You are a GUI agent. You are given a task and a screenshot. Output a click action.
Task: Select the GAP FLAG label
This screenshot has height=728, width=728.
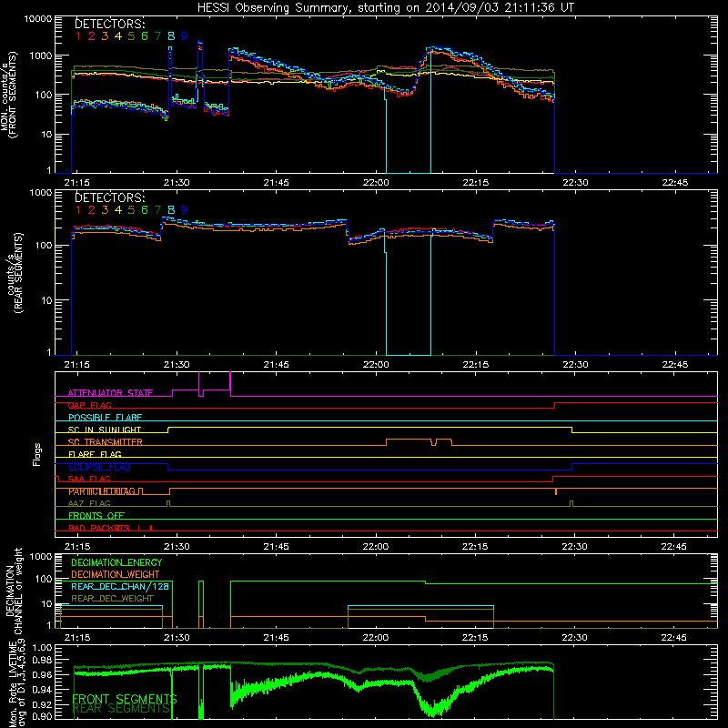[89, 405]
